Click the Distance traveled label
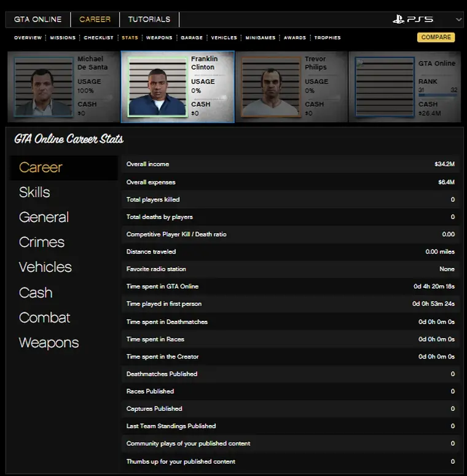 coord(151,252)
